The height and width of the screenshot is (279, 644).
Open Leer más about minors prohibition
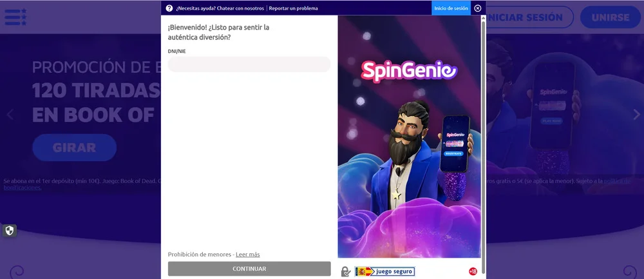pos(248,255)
